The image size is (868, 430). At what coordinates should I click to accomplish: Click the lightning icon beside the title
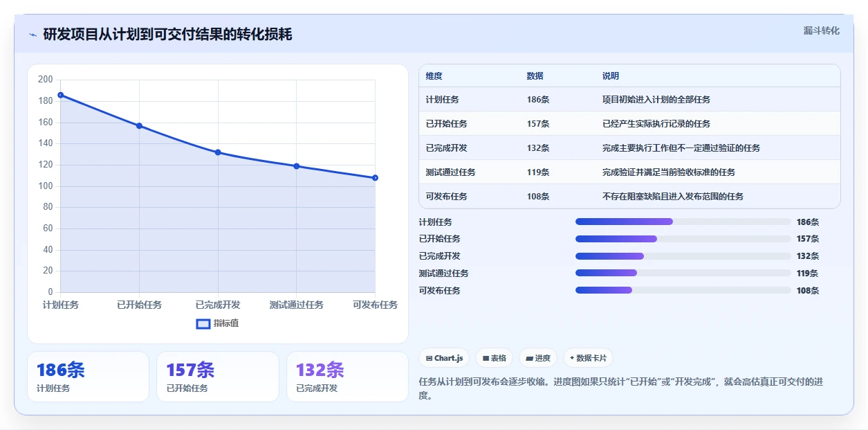click(x=33, y=35)
